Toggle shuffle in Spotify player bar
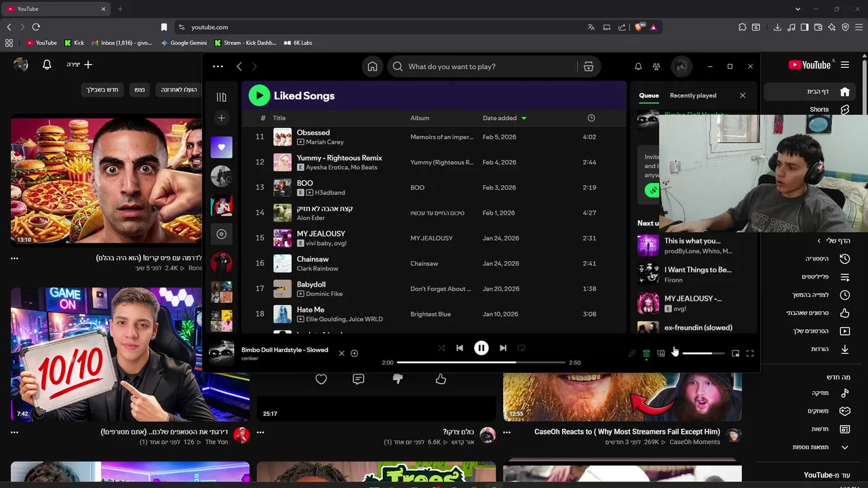 click(441, 348)
